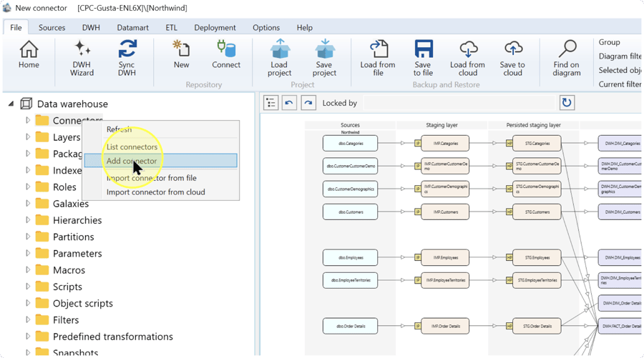The width and height of the screenshot is (644, 358).
Task: Choose Load from file
Action: click(379, 49)
